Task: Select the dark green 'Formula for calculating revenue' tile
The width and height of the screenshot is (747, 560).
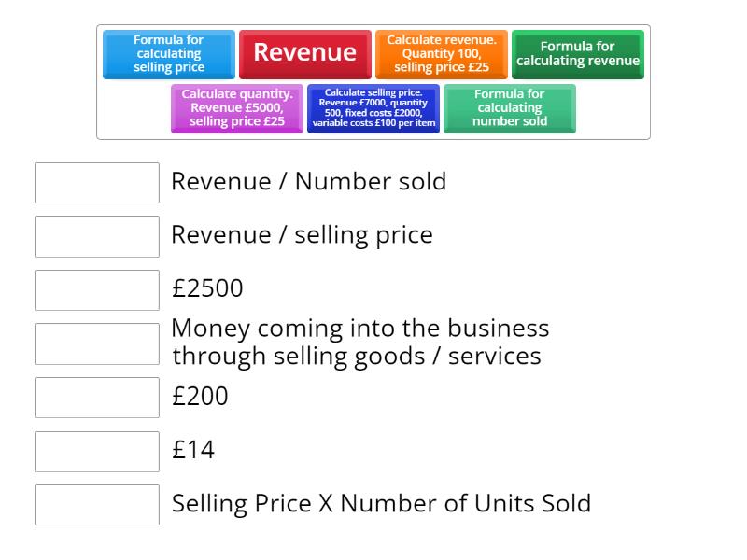Action: tap(578, 54)
